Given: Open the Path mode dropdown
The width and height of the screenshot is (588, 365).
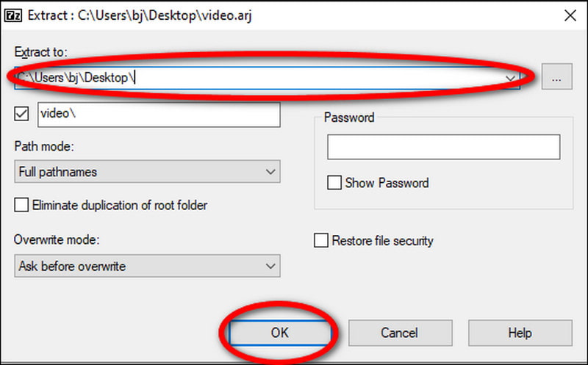Looking at the screenshot, I should click(x=147, y=172).
